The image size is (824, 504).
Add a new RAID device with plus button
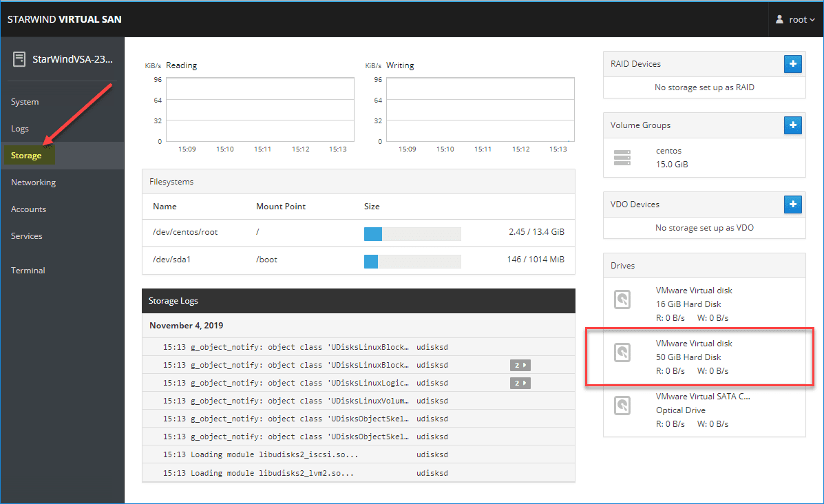point(792,64)
